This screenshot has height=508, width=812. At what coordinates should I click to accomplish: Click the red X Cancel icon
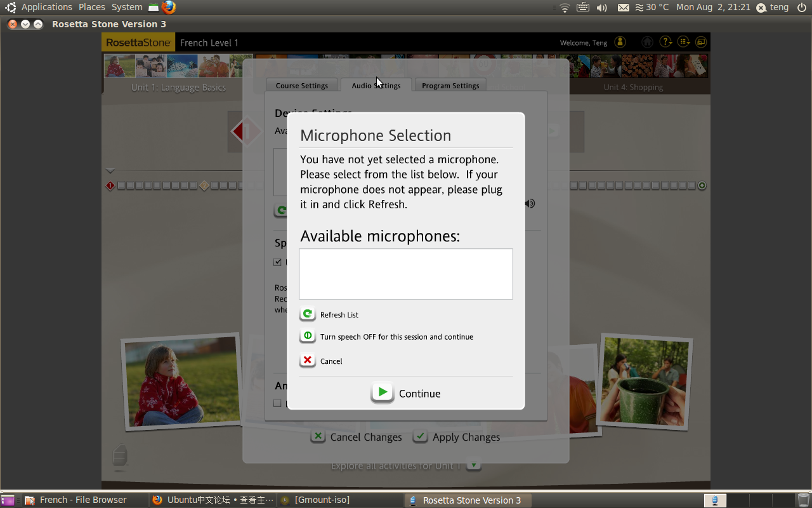point(308,361)
